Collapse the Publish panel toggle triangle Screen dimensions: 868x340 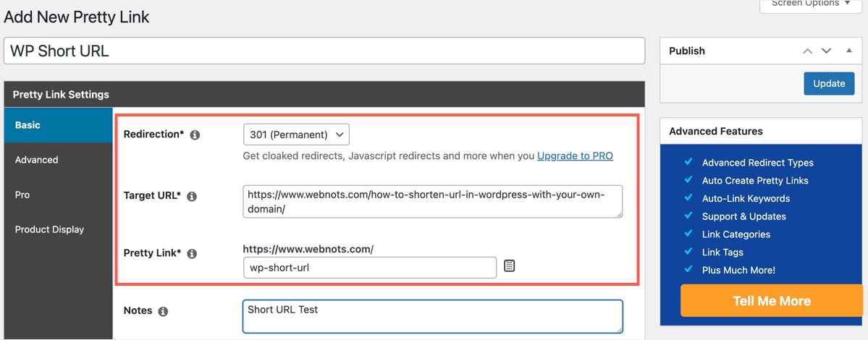(x=849, y=51)
